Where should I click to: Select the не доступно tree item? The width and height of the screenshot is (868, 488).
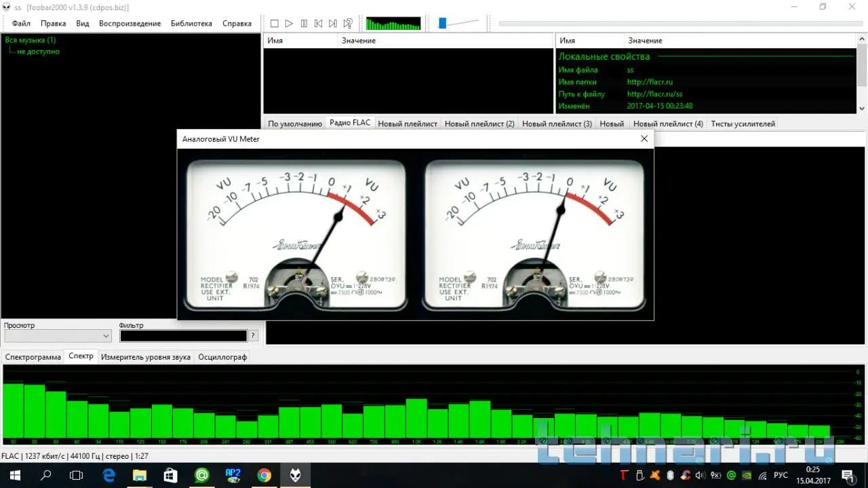tap(38, 52)
